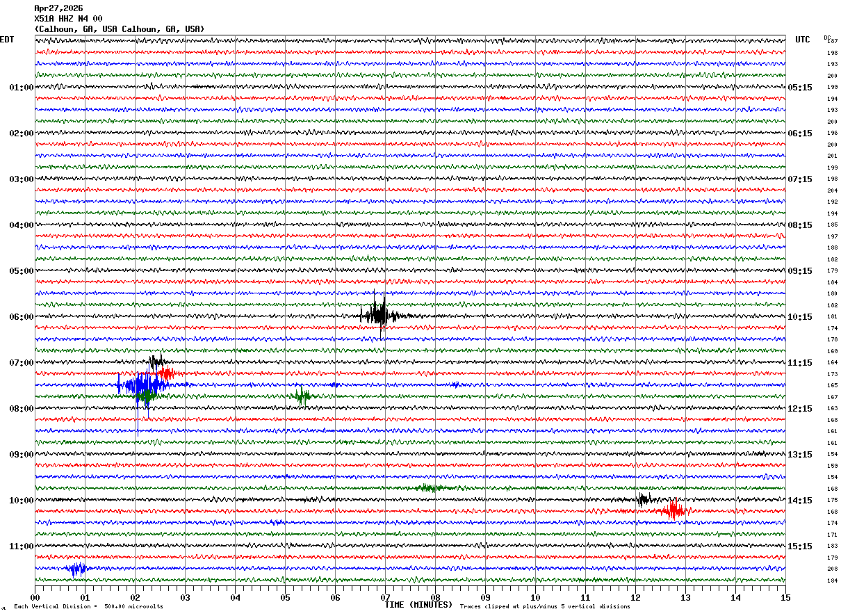Click the 500.00 microvolts vertical division note
Image resolution: width=841 pixels, height=616 pixels.
tap(89, 606)
